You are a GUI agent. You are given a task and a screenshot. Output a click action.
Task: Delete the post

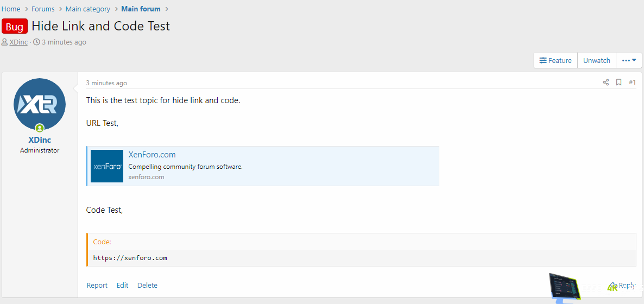(x=147, y=285)
